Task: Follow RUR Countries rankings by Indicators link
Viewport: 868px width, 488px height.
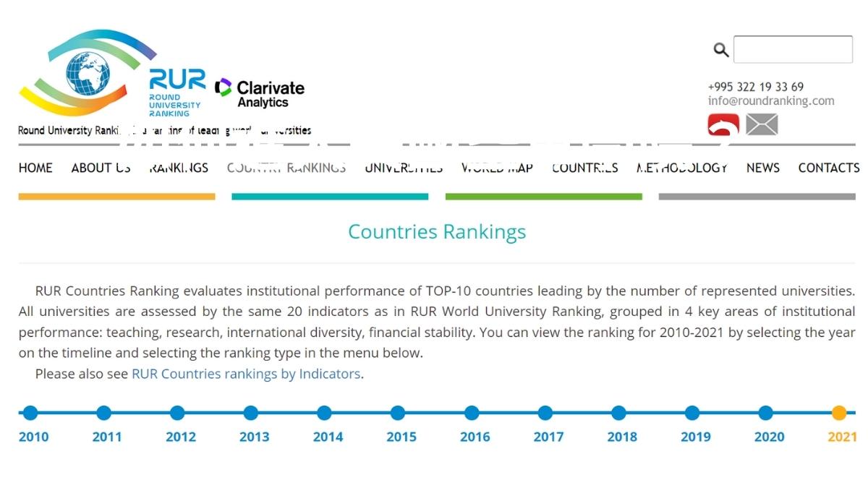Action: click(x=246, y=374)
